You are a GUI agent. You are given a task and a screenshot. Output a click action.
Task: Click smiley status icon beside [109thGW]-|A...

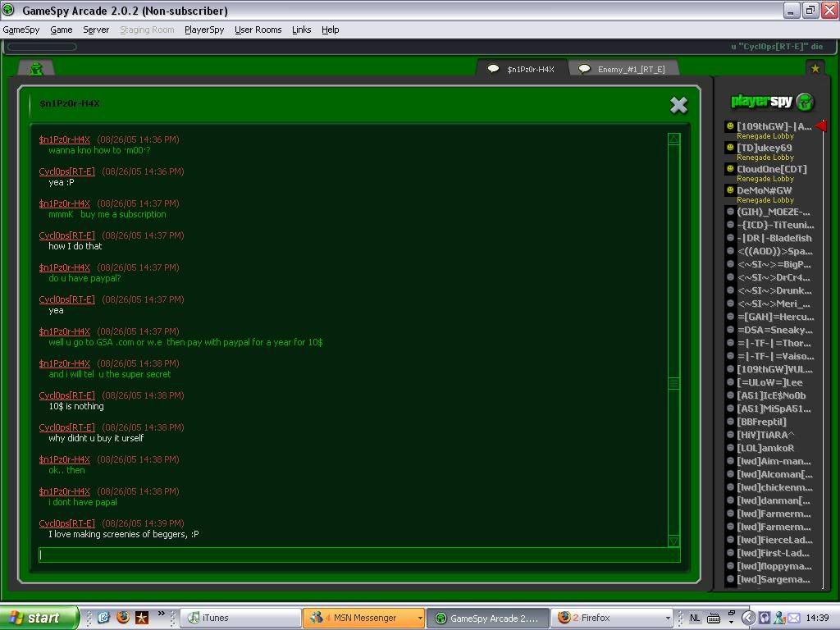pos(729,126)
